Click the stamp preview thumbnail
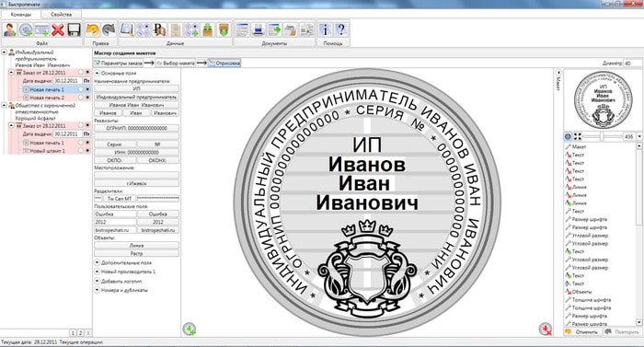Screen dimensions: 644x347 click(x=603, y=99)
